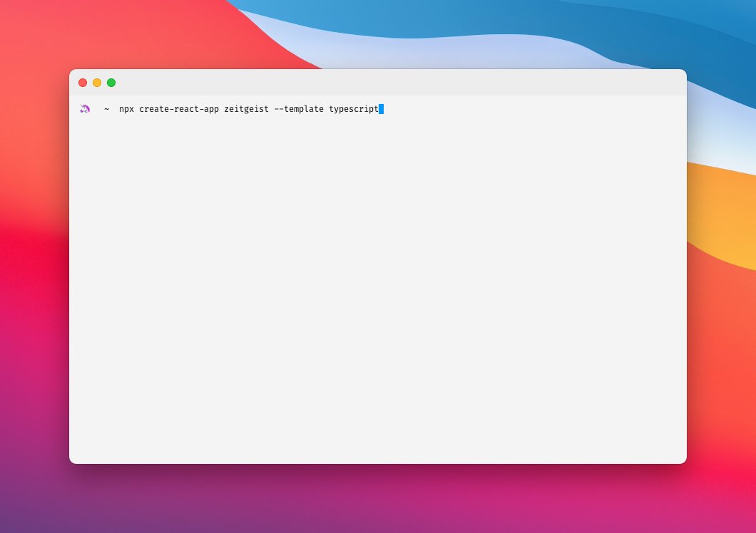Viewport: 756px width, 533px height.
Task: Click the project name "zeitgeist"
Action: [x=246, y=109]
